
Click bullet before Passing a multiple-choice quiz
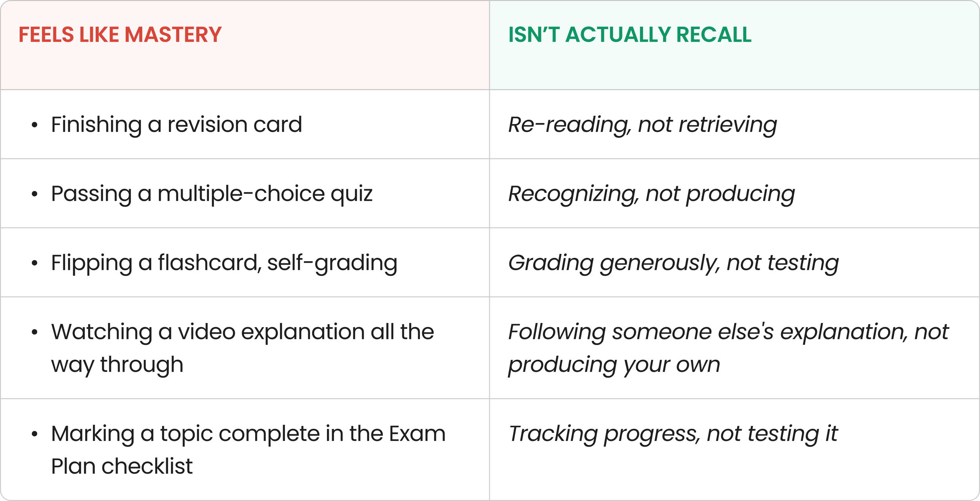coord(34,194)
